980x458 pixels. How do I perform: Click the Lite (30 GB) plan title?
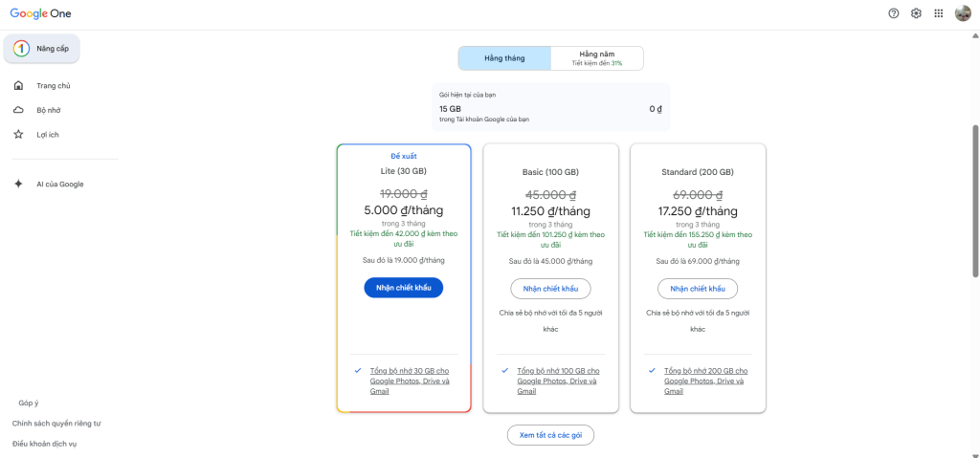pyautogui.click(x=404, y=170)
